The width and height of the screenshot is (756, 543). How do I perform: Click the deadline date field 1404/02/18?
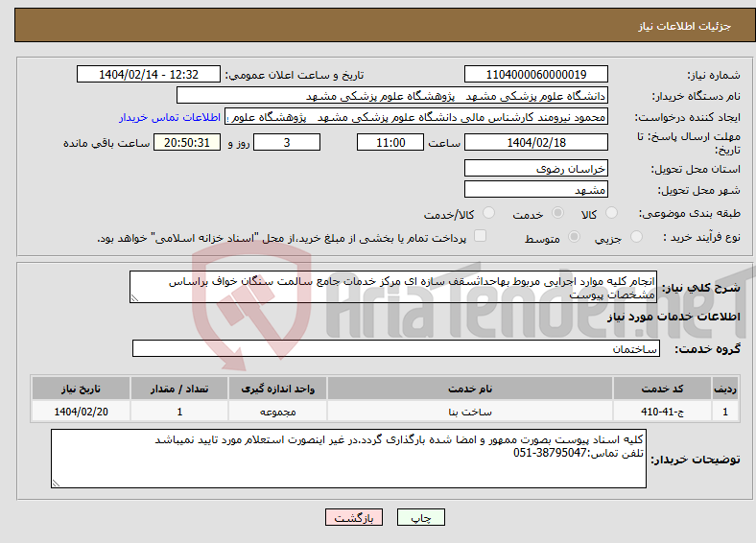coord(535,142)
